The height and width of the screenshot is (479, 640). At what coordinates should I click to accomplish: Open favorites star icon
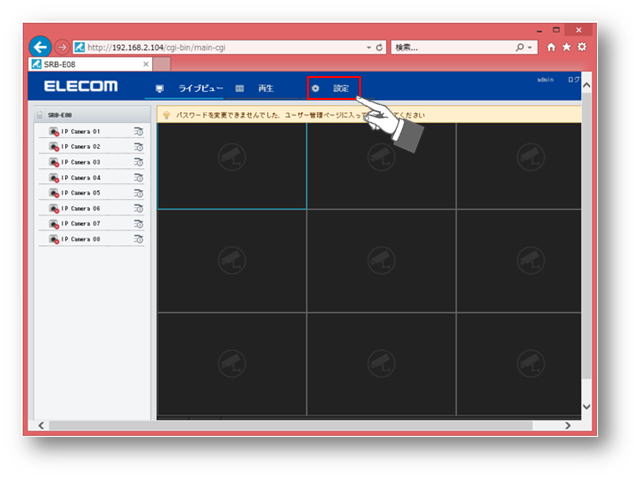(x=567, y=47)
